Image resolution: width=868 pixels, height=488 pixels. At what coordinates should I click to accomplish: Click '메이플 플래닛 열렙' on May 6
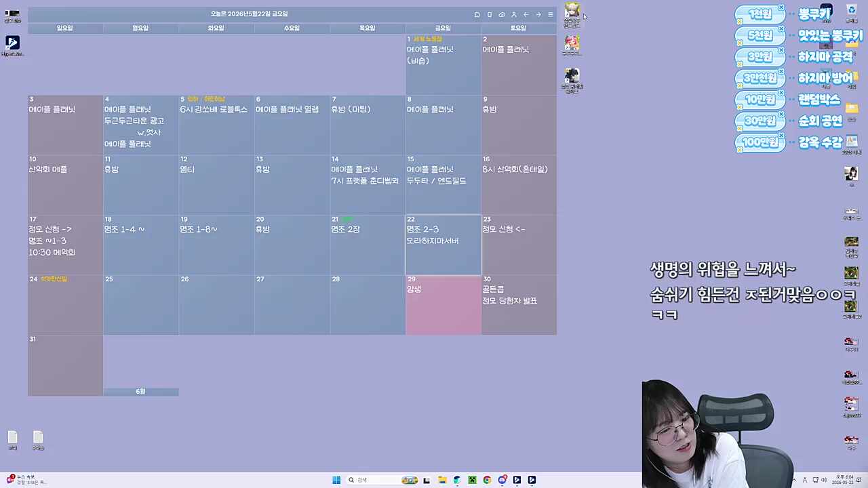[x=287, y=110]
